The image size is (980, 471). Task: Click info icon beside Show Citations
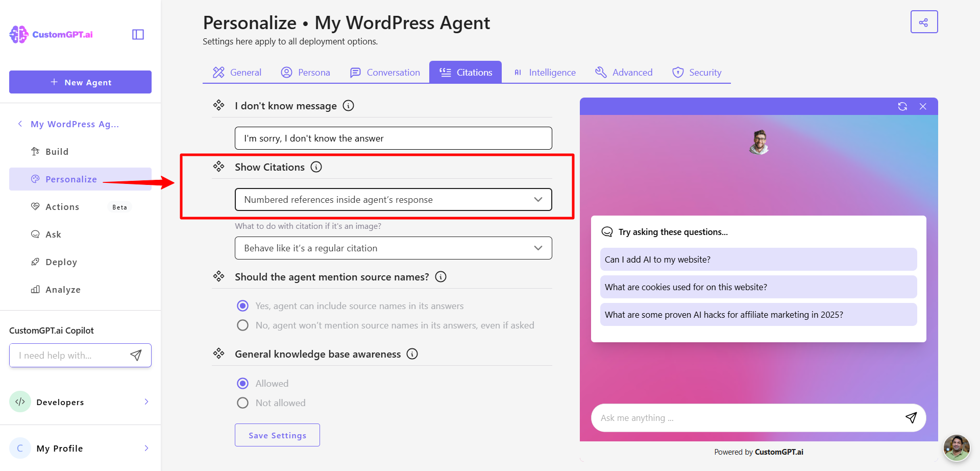(x=316, y=167)
